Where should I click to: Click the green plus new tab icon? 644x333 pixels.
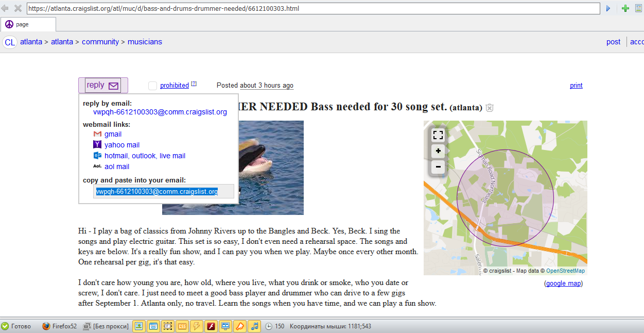tap(625, 8)
